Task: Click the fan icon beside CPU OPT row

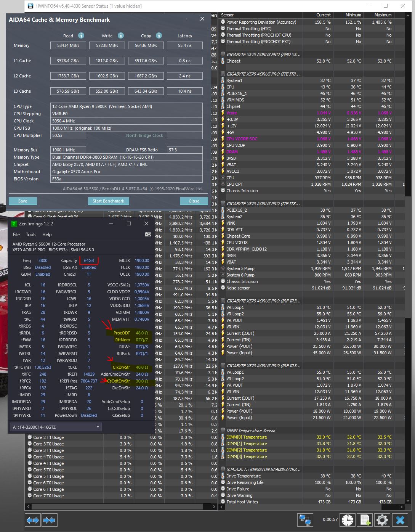Action: pos(223,184)
